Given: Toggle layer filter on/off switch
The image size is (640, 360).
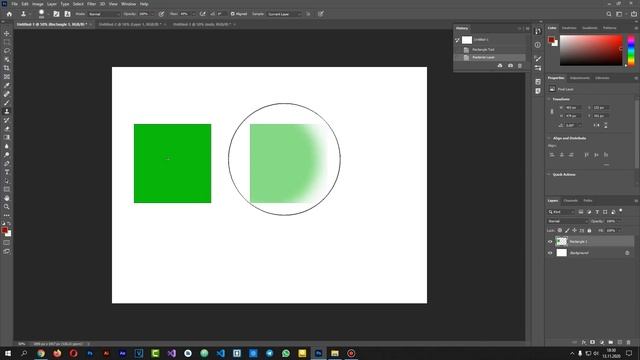Looking at the screenshot, I should (x=621, y=211).
